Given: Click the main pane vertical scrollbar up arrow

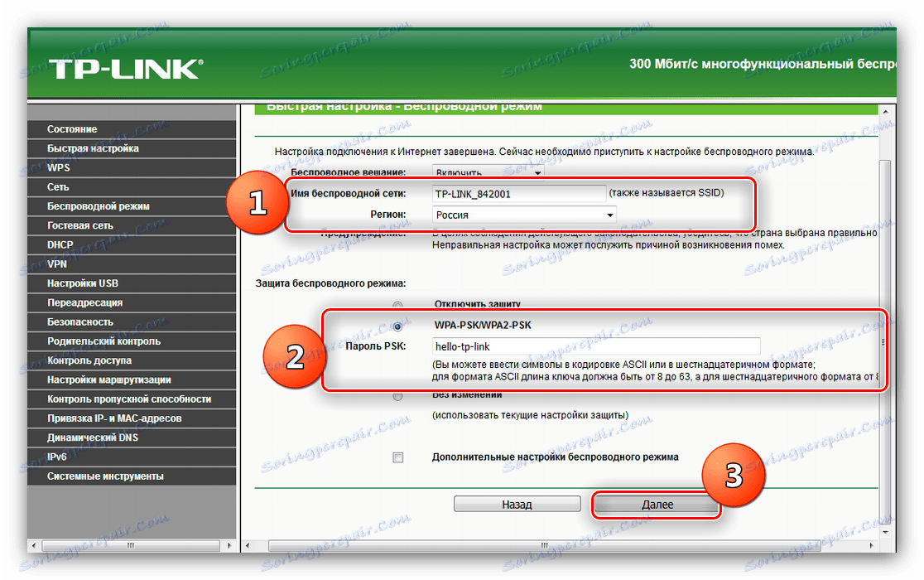Looking at the screenshot, I should coord(885,111).
